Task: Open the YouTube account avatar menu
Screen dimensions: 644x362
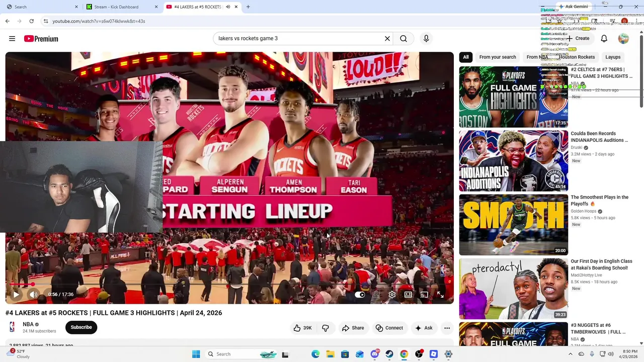Action: [x=623, y=38]
